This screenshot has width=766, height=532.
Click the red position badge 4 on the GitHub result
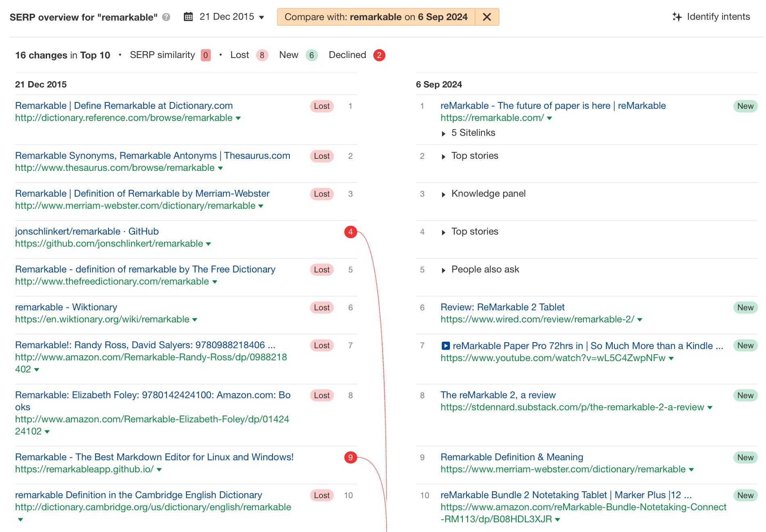[350, 231]
